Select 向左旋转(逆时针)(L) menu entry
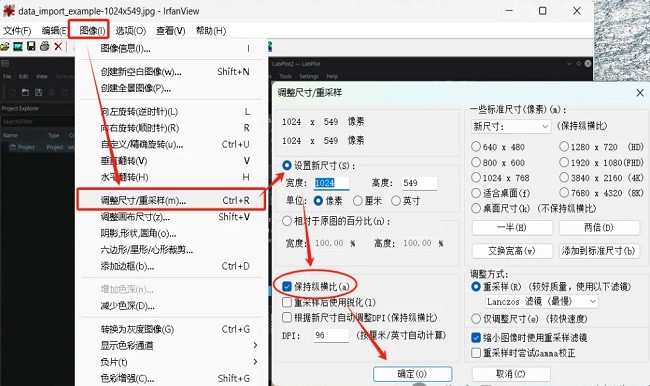650x386 pixels. (x=172, y=112)
